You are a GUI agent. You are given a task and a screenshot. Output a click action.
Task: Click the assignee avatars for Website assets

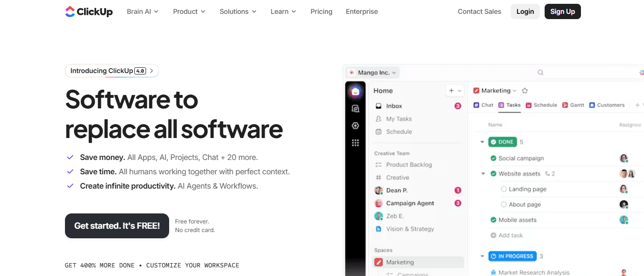tap(627, 174)
